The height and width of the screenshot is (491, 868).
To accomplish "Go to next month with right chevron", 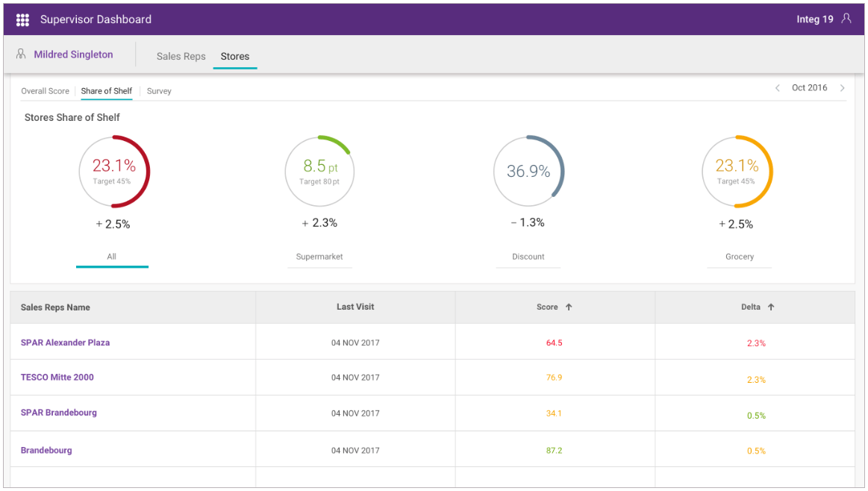I will click(843, 88).
